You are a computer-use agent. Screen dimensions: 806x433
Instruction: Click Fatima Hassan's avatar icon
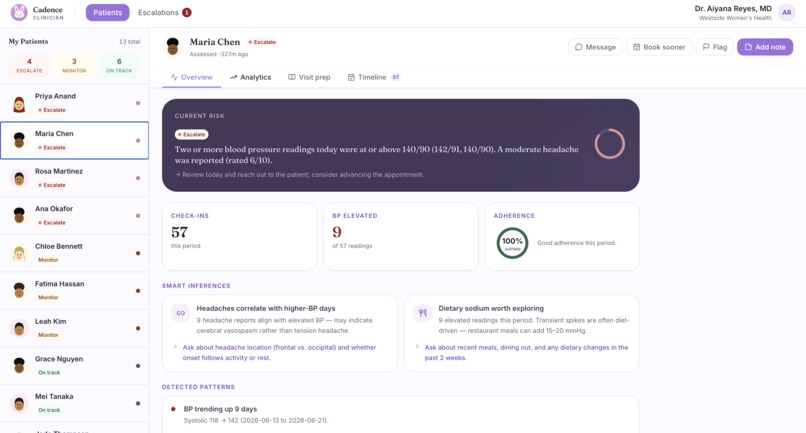pos(19,291)
